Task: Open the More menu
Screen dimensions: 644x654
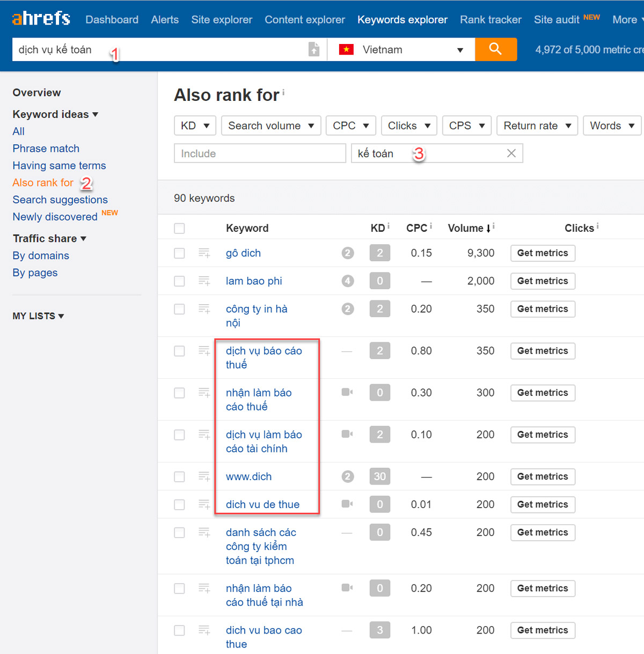Action: (627, 19)
